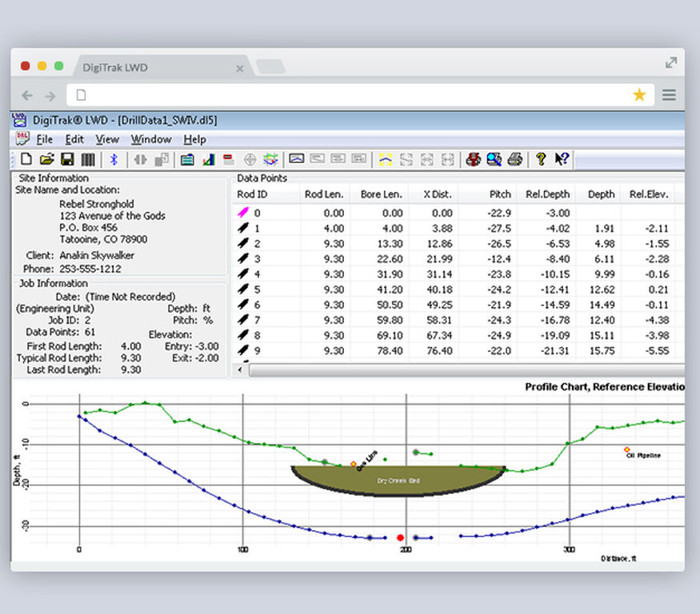Bookmark page with the star icon
Image resolution: width=700 pixels, height=614 pixels.
[639, 95]
